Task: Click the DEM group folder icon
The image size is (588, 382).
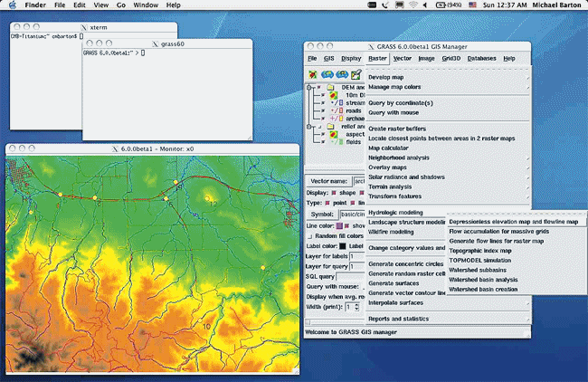Action: (330, 87)
